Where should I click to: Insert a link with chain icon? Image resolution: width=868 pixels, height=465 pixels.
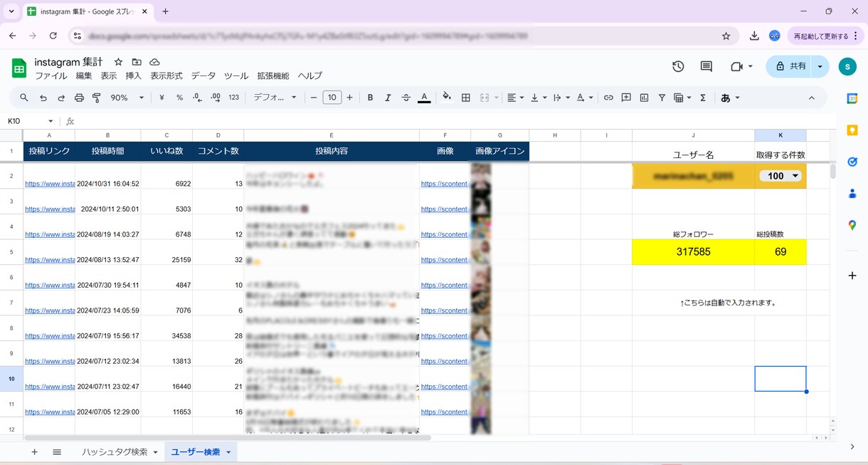click(608, 98)
